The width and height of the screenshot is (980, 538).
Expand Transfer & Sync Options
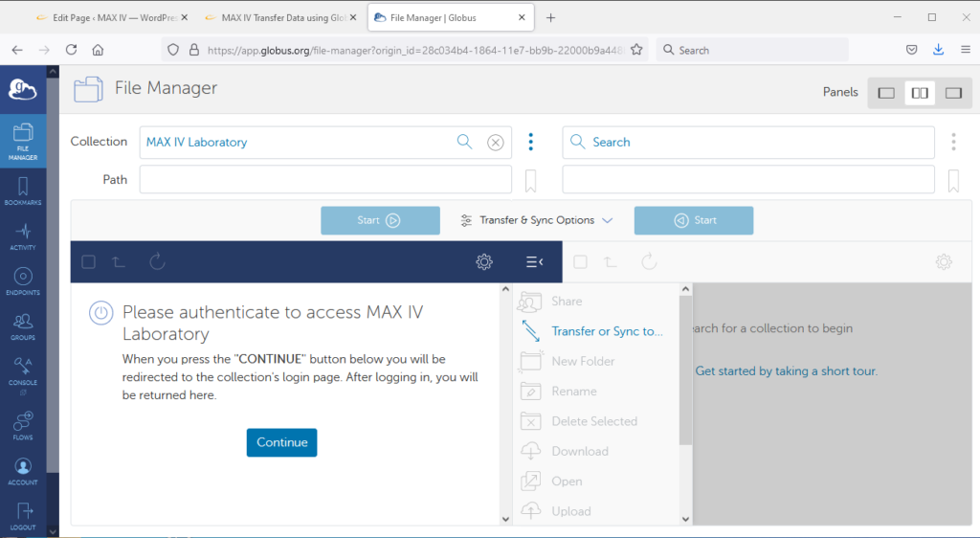[537, 220]
